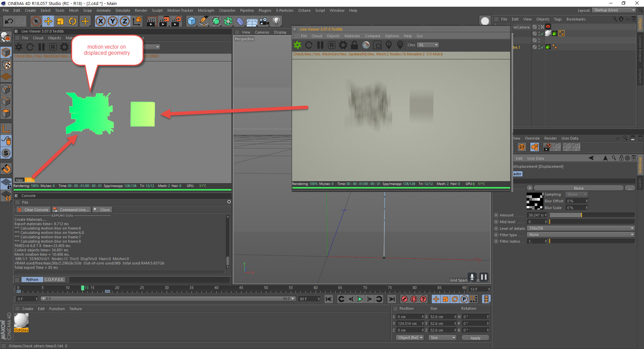This screenshot has width=644, height=349.
Task: Click the Record Active Objects keyframe button
Action: click(x=405, y=299)
